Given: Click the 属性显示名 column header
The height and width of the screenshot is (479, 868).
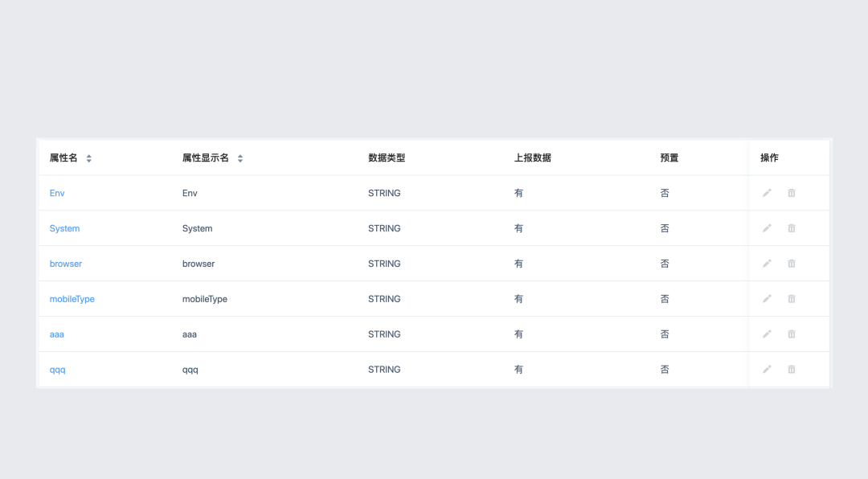Looking at the screenshot, I should click(206, 158).
